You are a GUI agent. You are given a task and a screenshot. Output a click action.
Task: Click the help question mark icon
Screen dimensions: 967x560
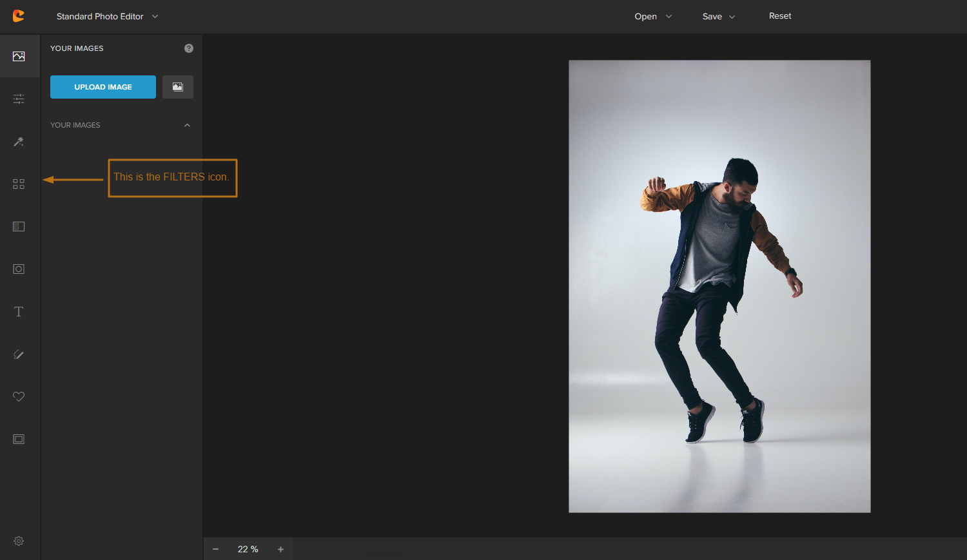click(189, 48)
